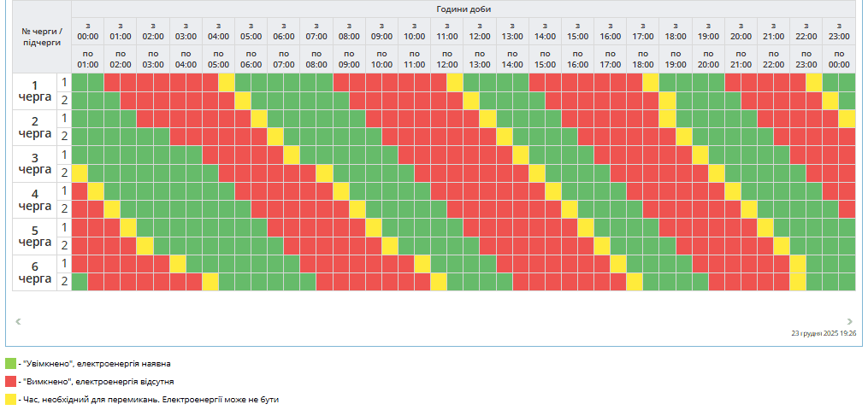Click the red "Вимкнено" legend square

tap(10, 382)
